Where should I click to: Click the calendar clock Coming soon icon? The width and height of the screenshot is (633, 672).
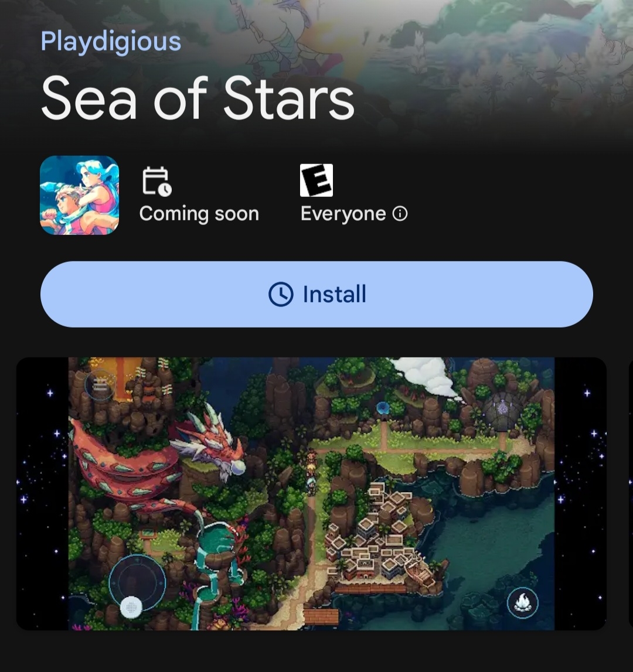click(157, 182)
